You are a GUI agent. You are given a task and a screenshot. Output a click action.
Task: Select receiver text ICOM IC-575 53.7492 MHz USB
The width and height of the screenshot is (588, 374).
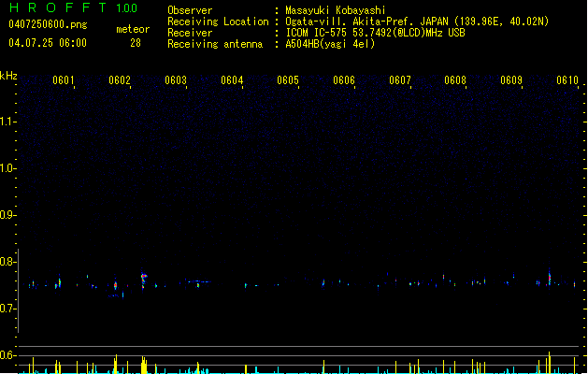click(x=375, y=33)
